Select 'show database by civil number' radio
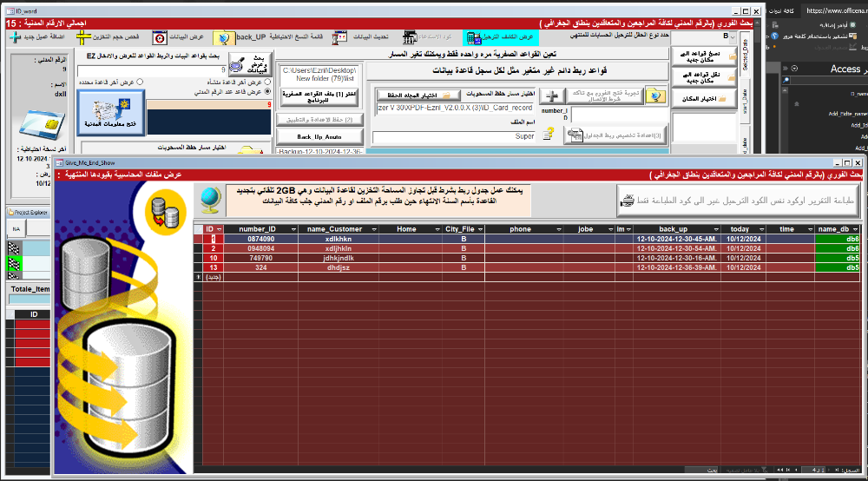 pyautogui.click(x=267, y=91)
